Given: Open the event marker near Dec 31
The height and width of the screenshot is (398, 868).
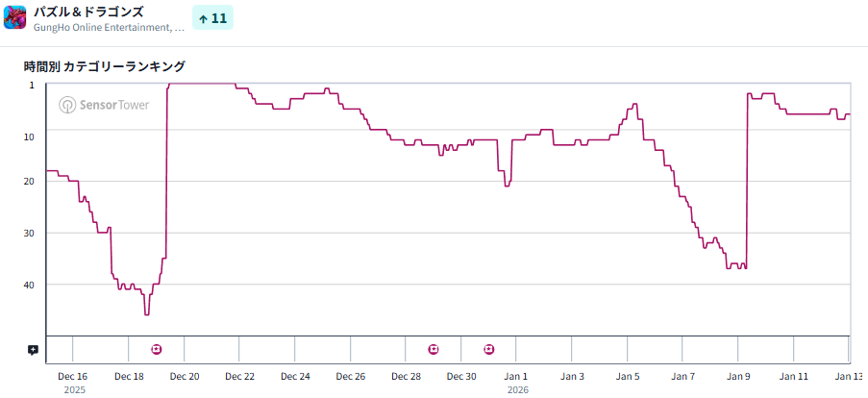Looking at the screenshot, I should click(x=489, y=348).
